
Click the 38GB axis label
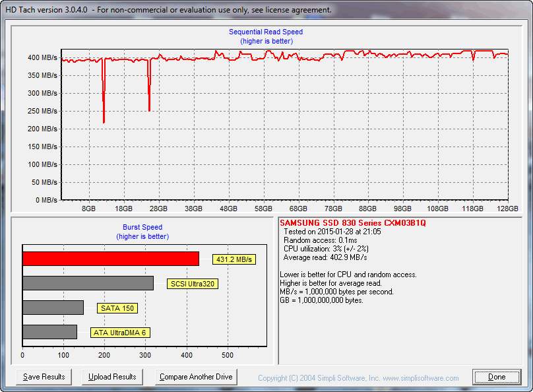coord(193,209)
